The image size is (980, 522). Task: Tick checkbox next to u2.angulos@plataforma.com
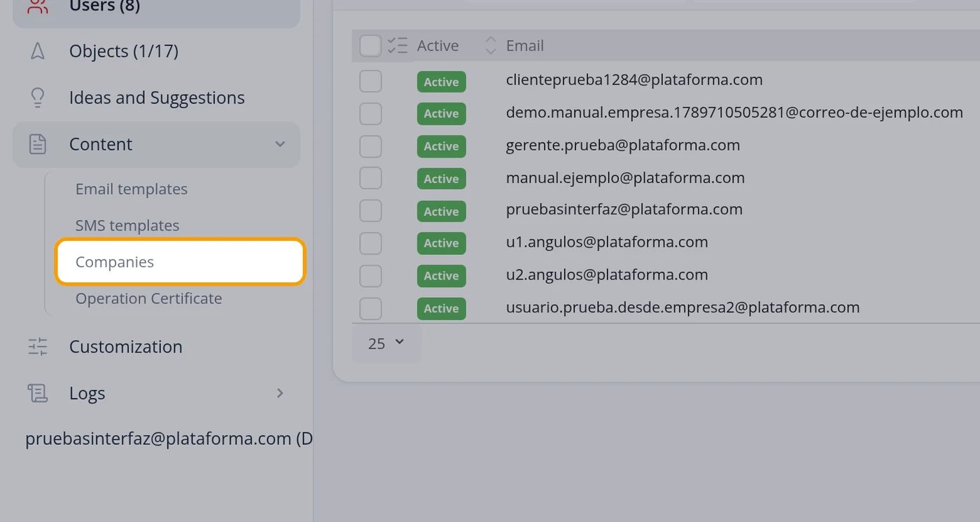tap(370, 275)
